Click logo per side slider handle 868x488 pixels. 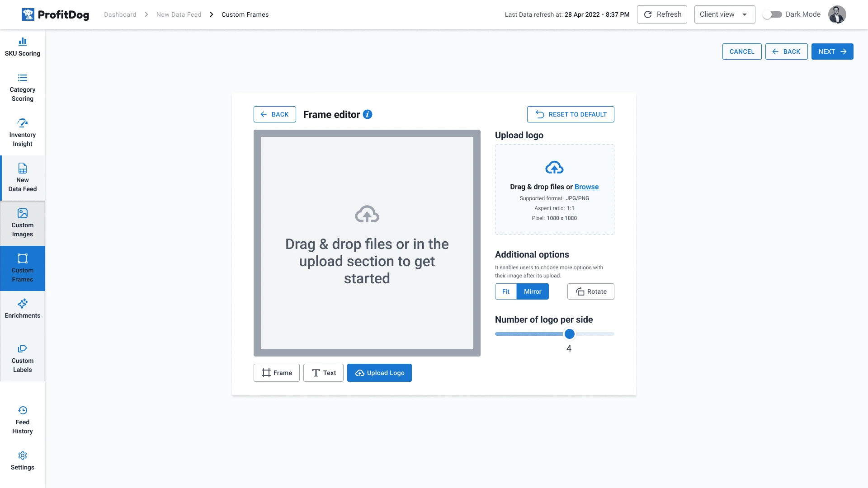(x=570, y=334)
